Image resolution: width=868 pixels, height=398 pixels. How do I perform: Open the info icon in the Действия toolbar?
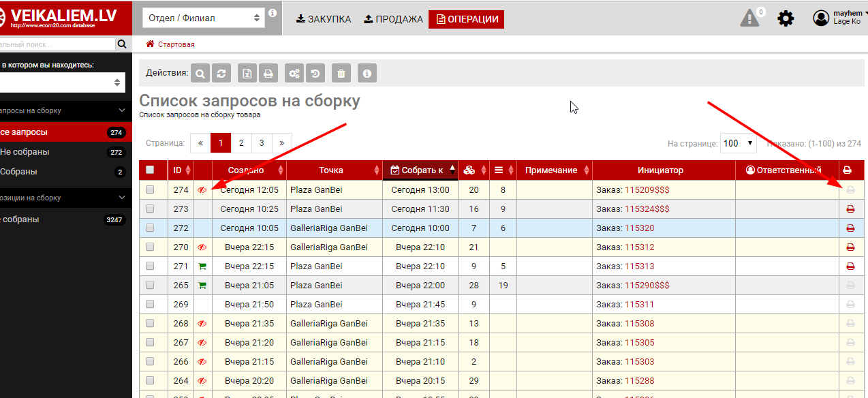367,73
